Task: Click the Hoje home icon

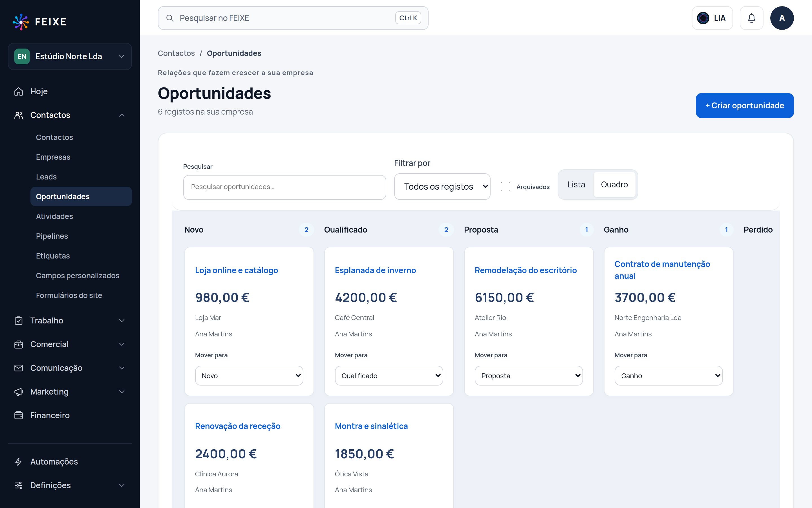Action: 19,91
